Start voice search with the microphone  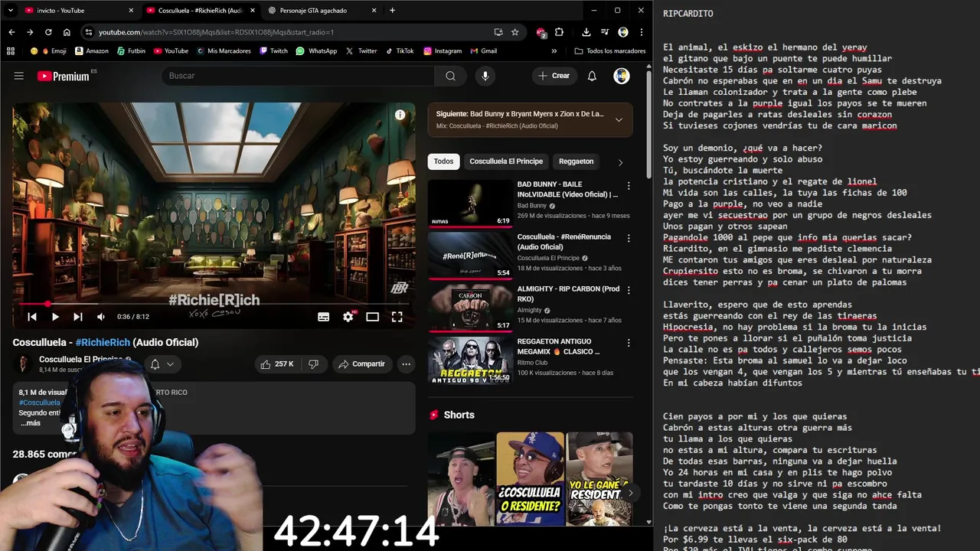pos(485,76)
